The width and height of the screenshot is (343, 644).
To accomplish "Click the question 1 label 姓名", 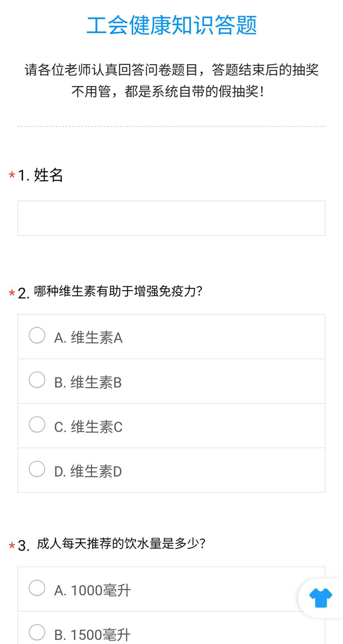I will [x=49, y=175].
